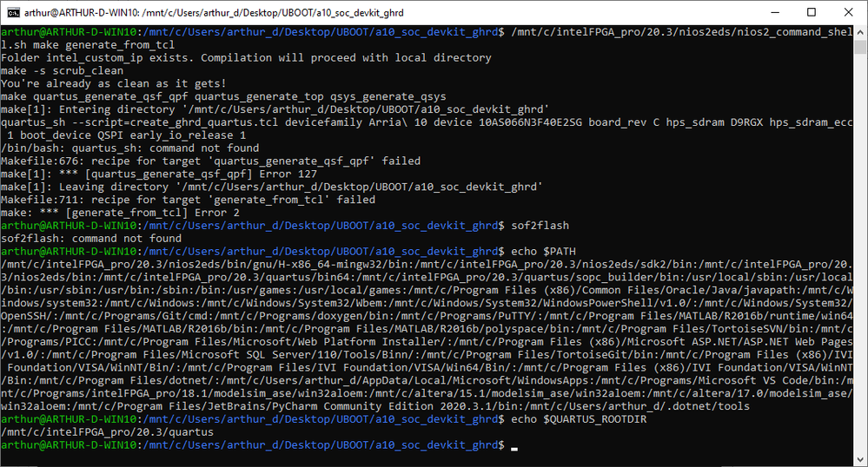This screenshot has height=467, width=868.
Task: Click the 'echo $QUARTUS_ROOTDIR' command
Action: tap(579, 419)
